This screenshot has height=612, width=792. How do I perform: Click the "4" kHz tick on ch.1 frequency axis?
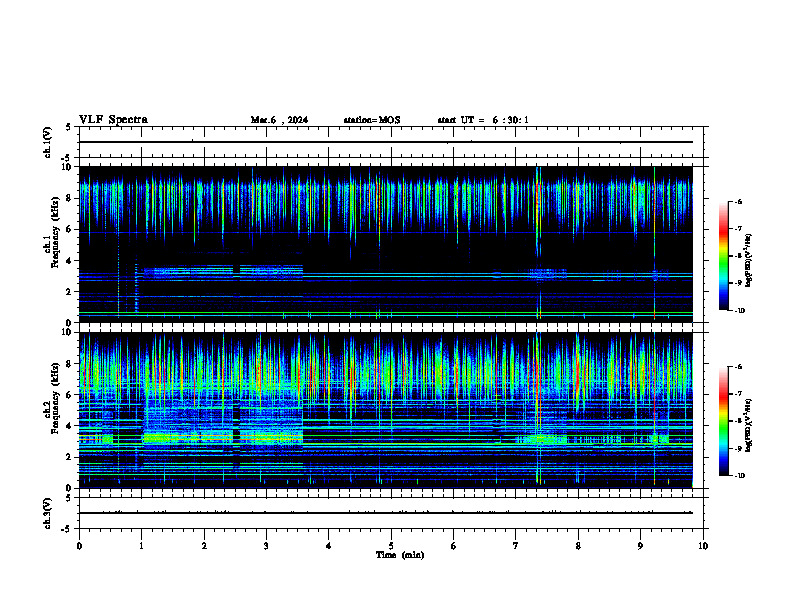[x=70, y=261]
